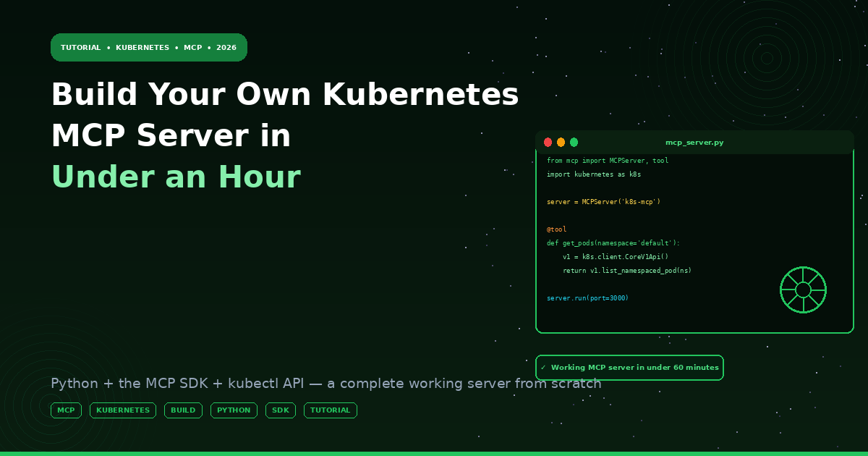This screenshot has height=456, width=868.
Task: Click the red close dot in code window
Action: tap(548, 143)
